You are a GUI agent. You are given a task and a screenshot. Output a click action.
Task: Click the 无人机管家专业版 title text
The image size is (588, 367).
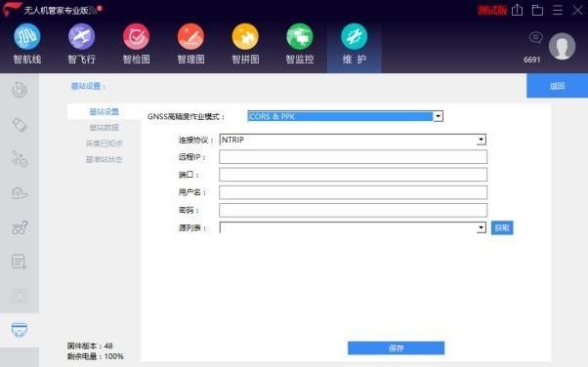(57, 11)
